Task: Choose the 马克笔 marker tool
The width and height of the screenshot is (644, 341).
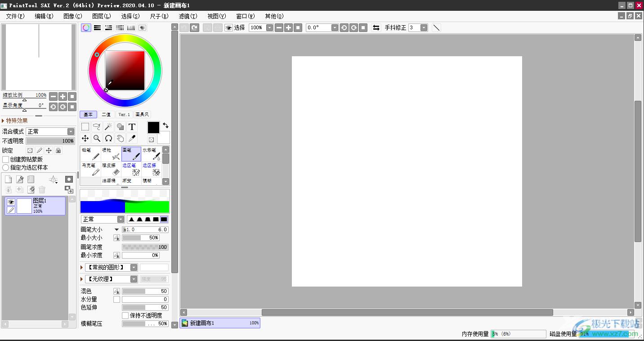Action: (x=90, y=169)
